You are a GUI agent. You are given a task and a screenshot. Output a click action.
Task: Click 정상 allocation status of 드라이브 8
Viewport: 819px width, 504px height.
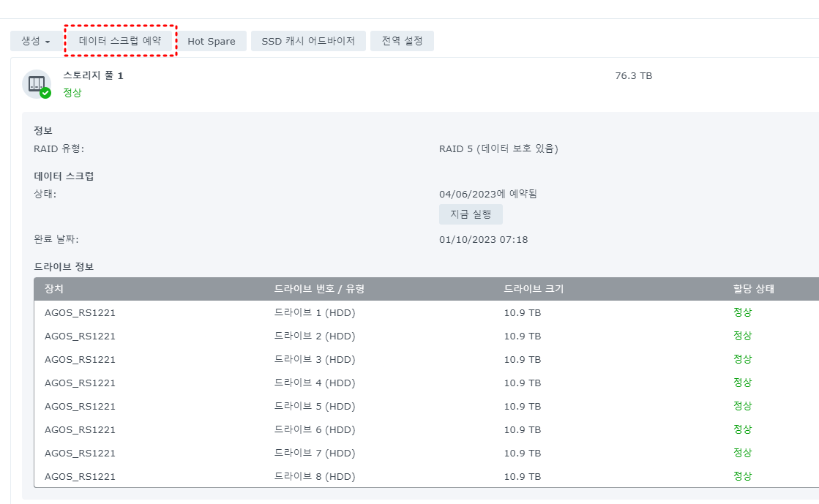tap(743, 476)
